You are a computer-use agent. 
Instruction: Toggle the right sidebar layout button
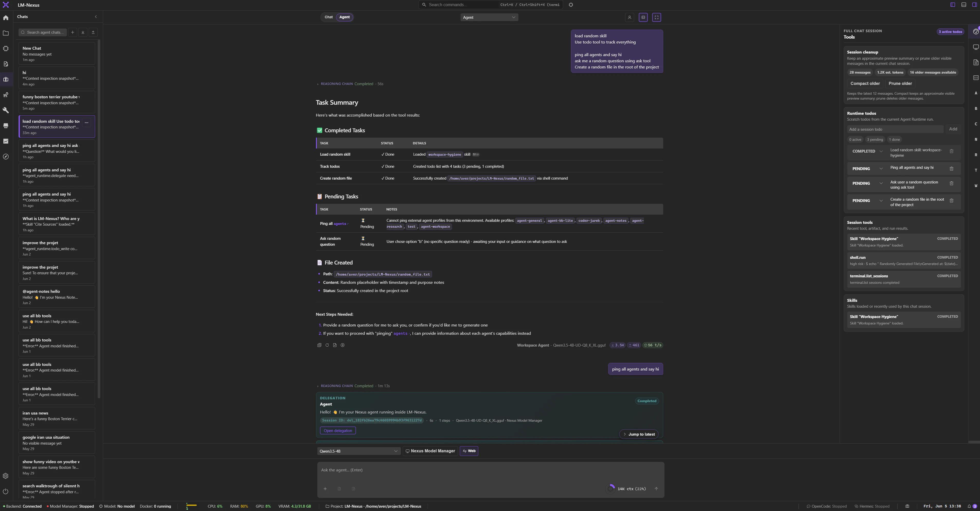pyautogui.click(x=975, y=5)
